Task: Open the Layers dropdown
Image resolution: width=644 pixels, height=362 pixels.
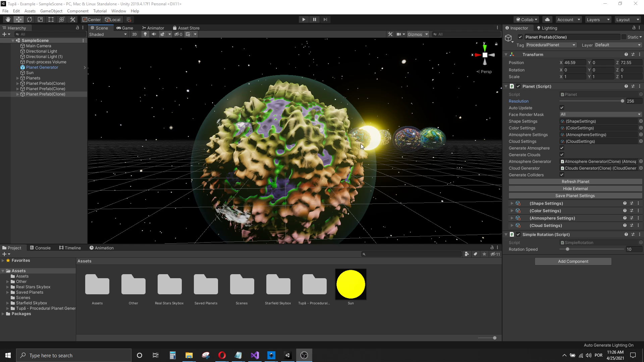Action: tap(598, 19)
